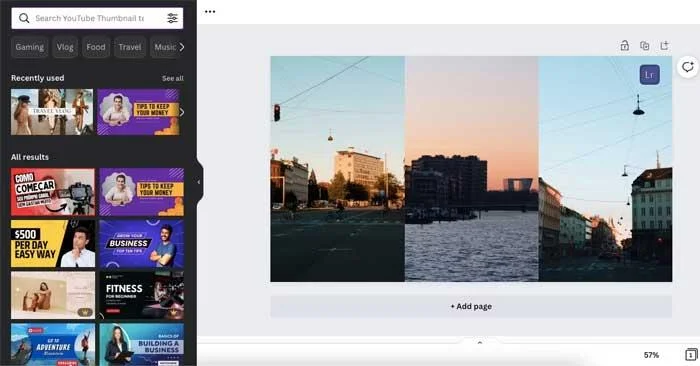Pick the Building A Business template
The height and width of the screenshot is (366, 700).
pyautogui.click(x=142, y=345)
